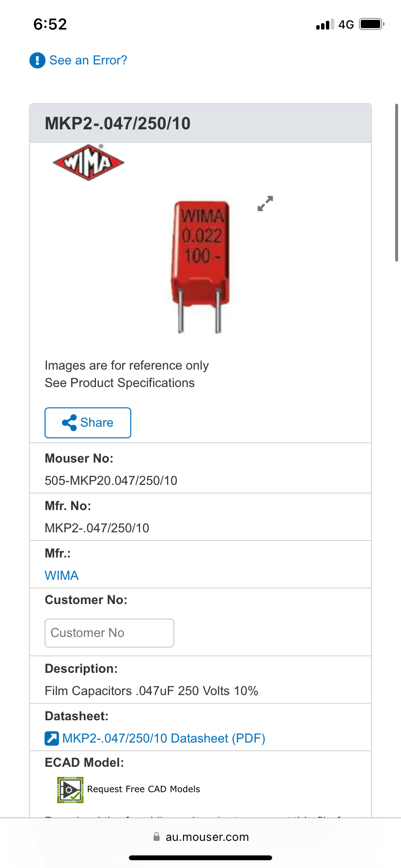Open MKP2-.047/250/10 Datasheet (PDF) link

tap(164, 738)
